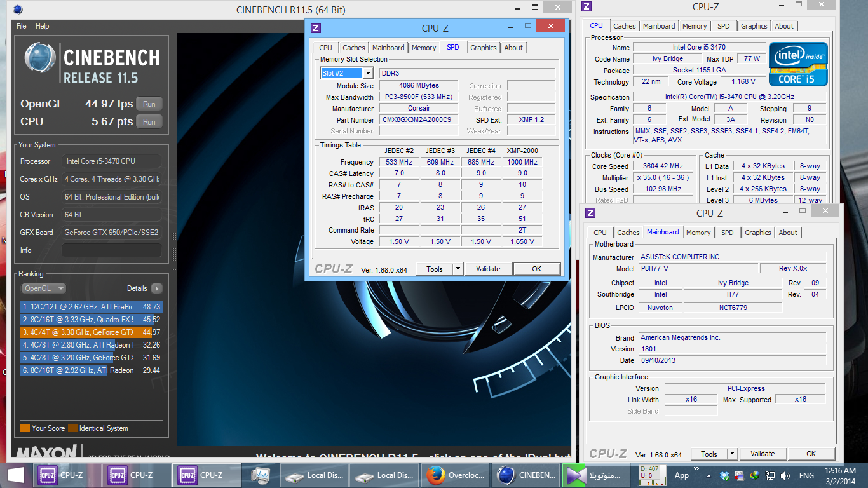This screenshot has width=868, height=488.
Task: Run the CPU benchmark
Action: tap(149, 122)
